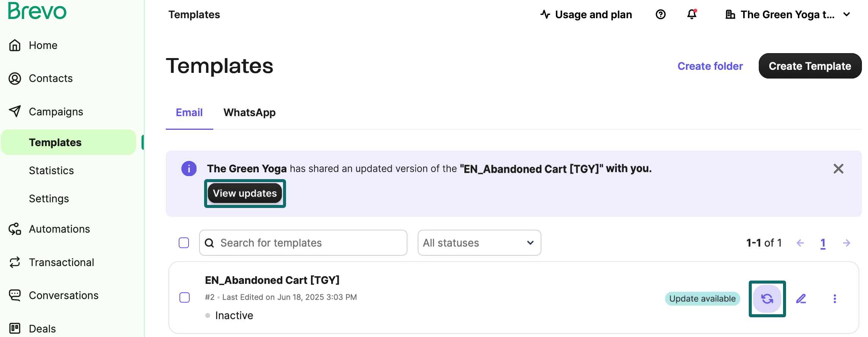Click the Automations icon in sidebar
This screenshot has width=868, height=337.
[x=15, y=229]
